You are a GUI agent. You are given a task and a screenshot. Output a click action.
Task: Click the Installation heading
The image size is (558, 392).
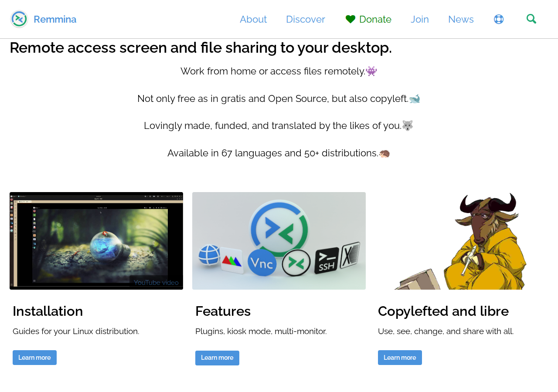(x=48, y=311)
